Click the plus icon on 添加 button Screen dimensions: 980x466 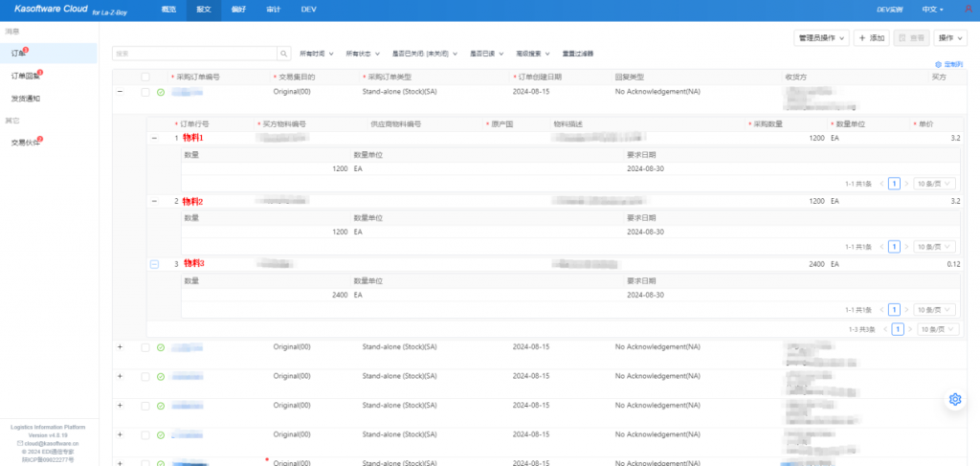click(x=862, y=38)
